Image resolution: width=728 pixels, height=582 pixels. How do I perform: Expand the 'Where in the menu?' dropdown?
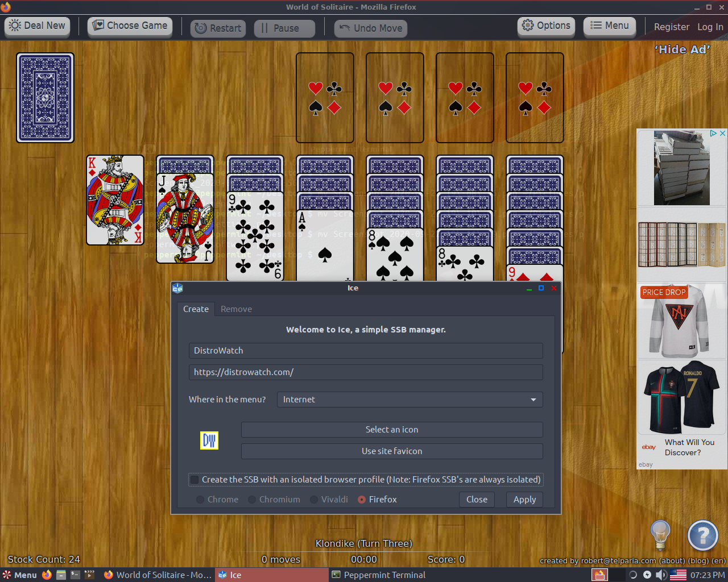[x=409, y=400]
